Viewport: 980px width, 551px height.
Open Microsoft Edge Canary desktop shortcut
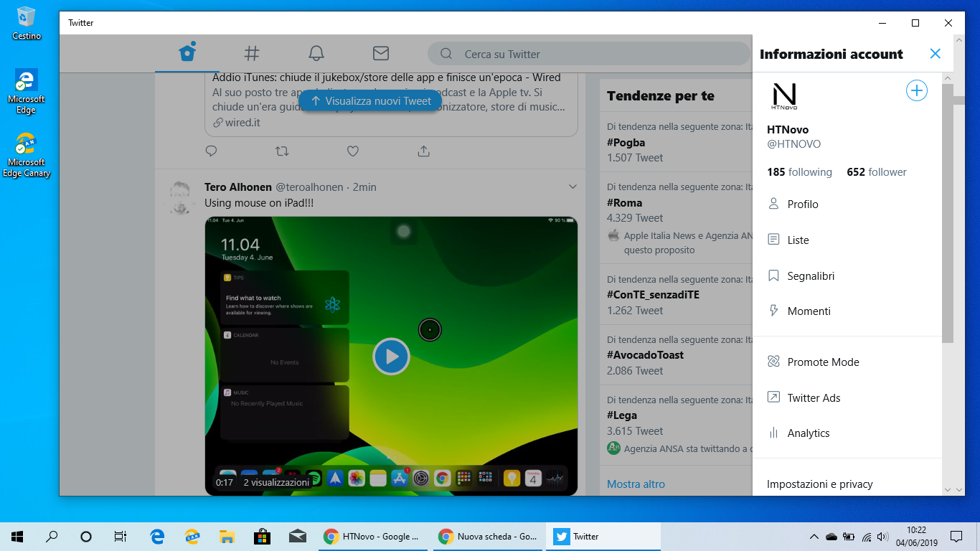click(x=27, y=154)
